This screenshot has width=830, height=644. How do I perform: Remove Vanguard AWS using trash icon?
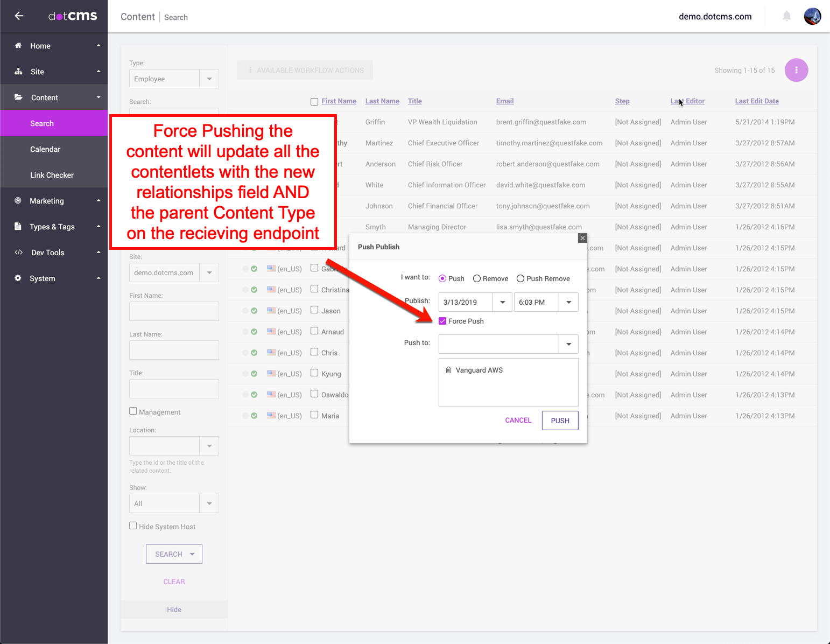(x=448, y=370)
